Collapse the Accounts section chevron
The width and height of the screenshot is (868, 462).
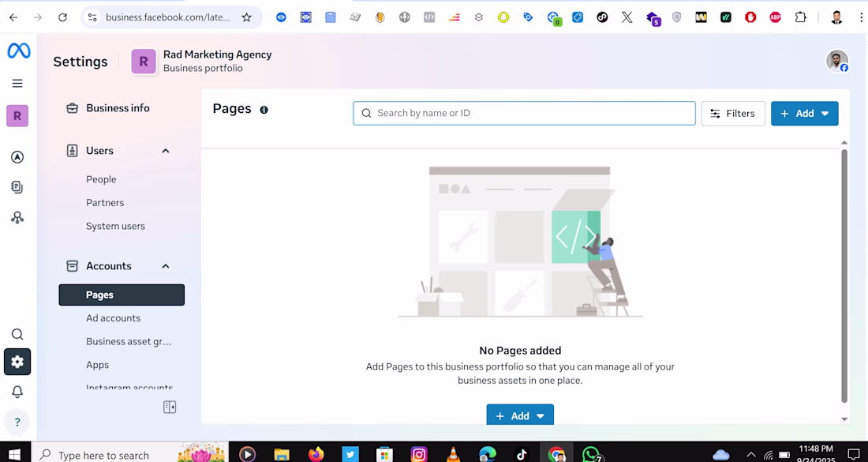tap(166, 266)
